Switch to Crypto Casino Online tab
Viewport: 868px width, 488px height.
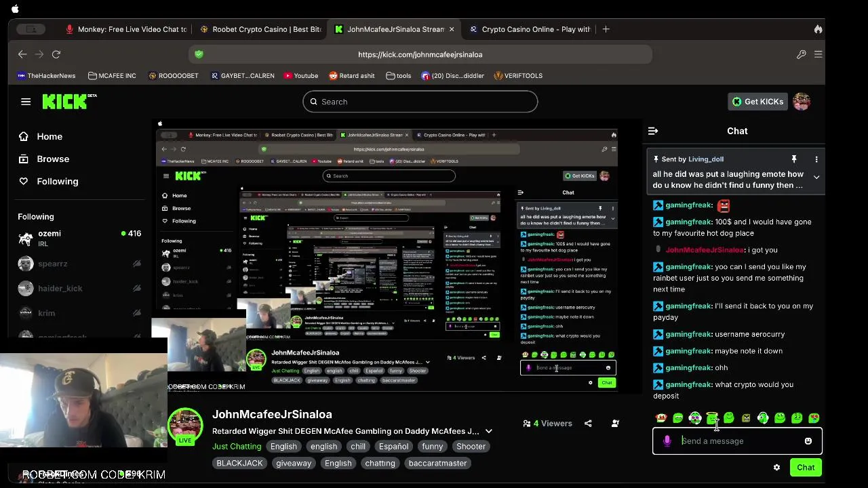coord(530,29)
